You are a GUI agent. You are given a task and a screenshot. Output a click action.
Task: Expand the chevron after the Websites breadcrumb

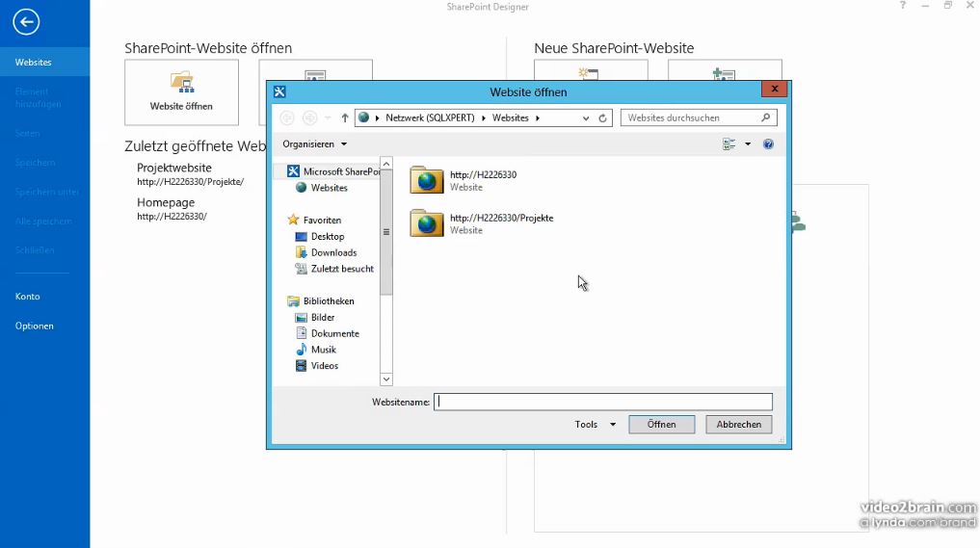click(538, 117)
